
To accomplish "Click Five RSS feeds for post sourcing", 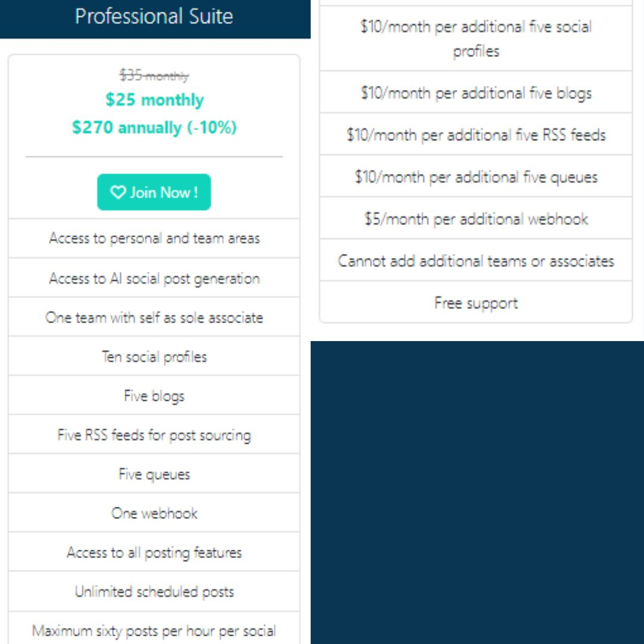I will pos(154,435).
